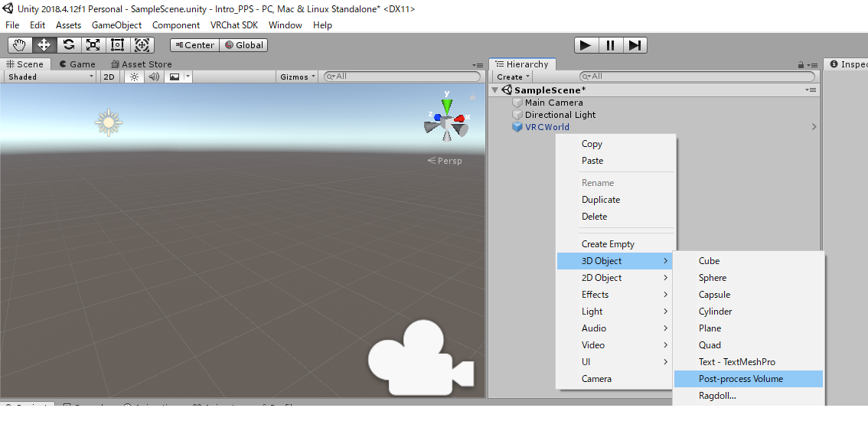Pause the game preview
868x421 pixels.
pyautogui.click(x=610, y=45)
